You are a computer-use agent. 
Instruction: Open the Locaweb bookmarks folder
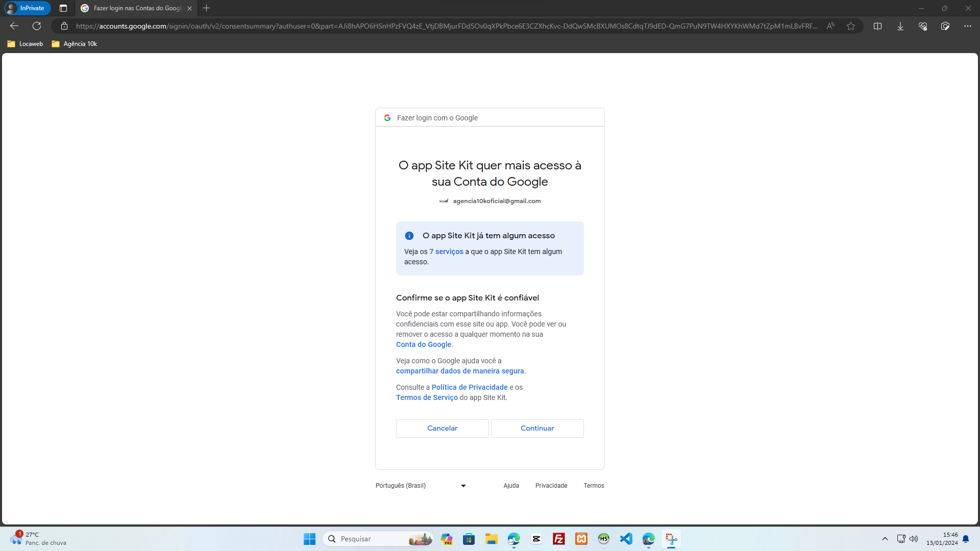point(26,44)
